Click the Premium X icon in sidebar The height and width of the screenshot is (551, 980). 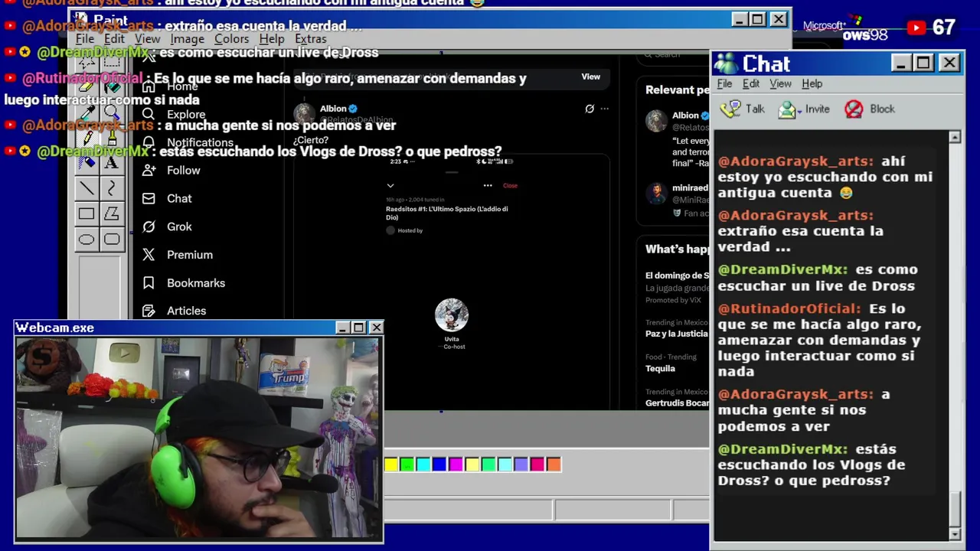pos(149,255)
